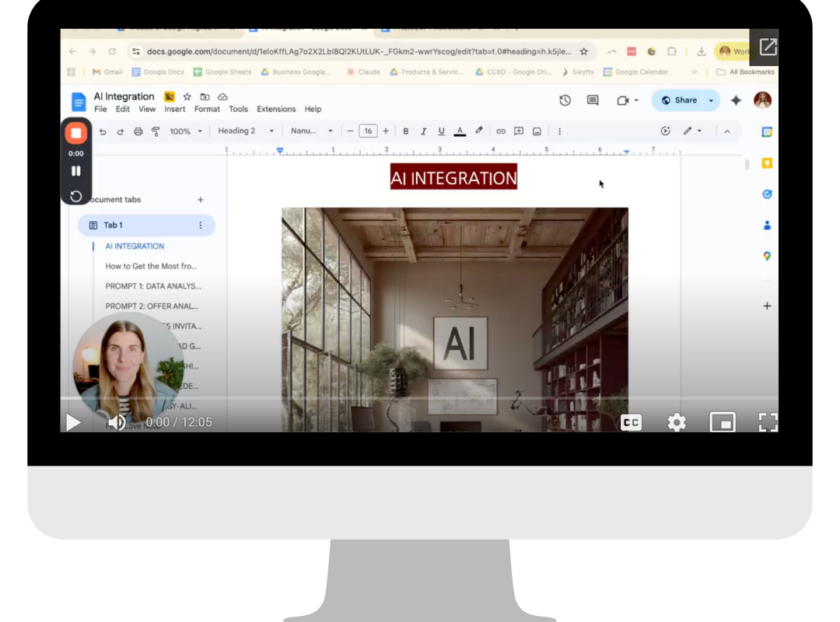Viewport: 840px width, 622px height.
Task: Open the Heading 2 style dropdown
Action: pos(246,131)
